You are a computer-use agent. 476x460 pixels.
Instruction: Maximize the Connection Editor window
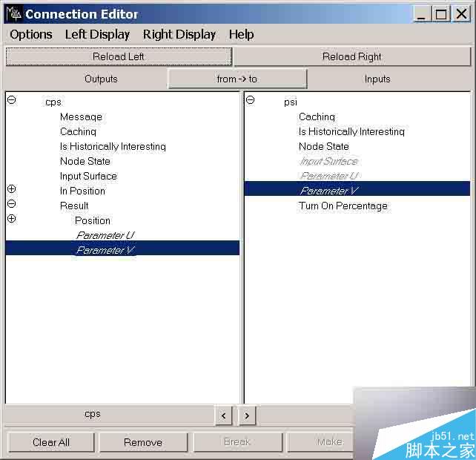tap(441, 14)
